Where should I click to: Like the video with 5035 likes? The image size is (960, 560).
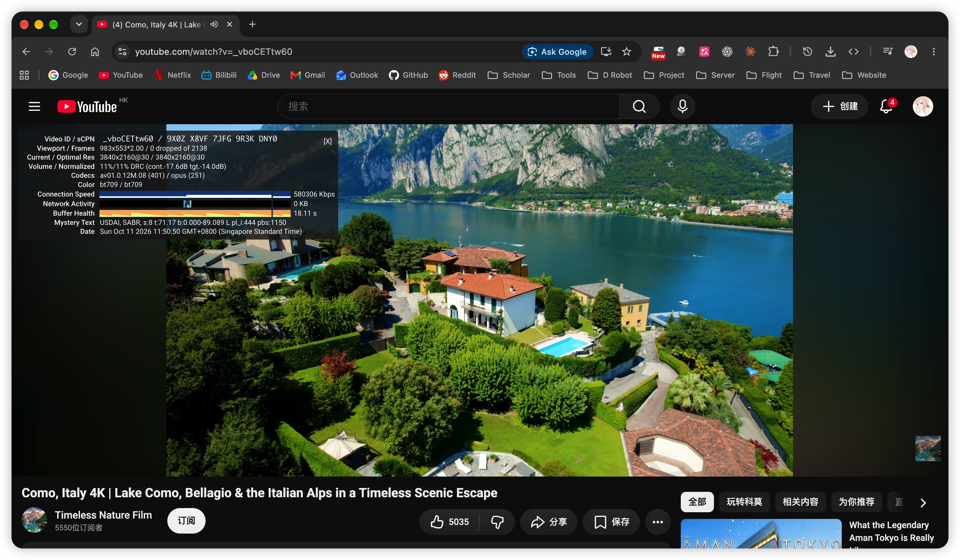coord(449,521)
